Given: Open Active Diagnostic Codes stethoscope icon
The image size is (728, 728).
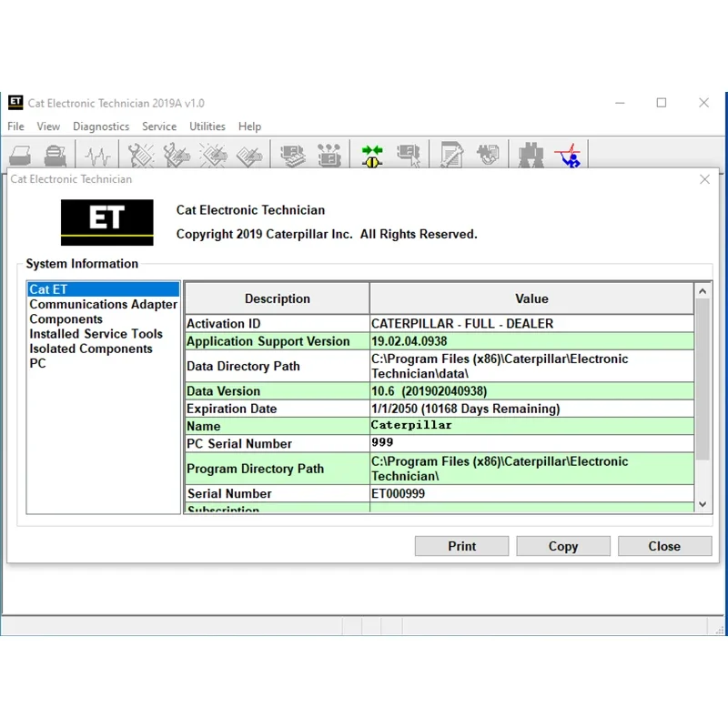Looking at the screenshot, I should point(141,155).
